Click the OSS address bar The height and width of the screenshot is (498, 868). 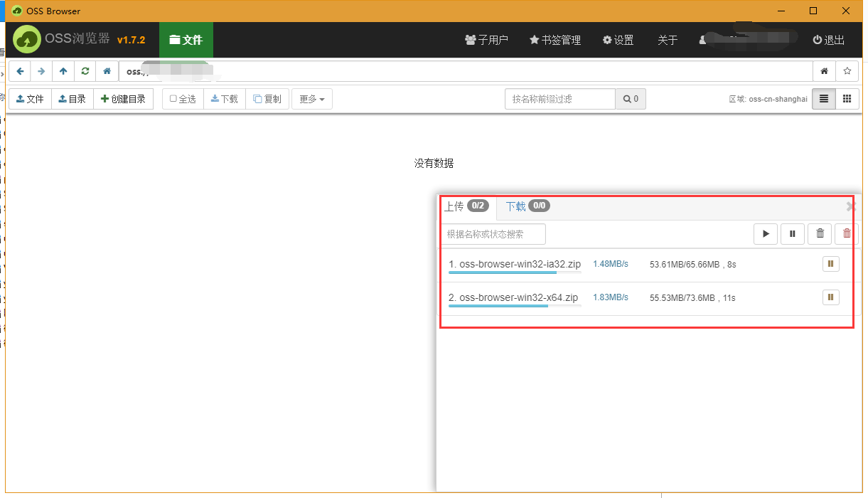(x=466, y=71)
